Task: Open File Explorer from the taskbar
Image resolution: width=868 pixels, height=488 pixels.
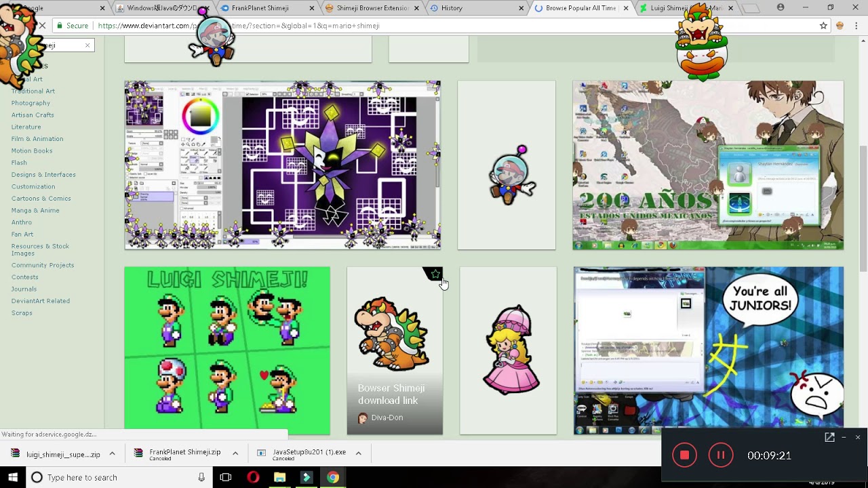Action: point(279,477)
